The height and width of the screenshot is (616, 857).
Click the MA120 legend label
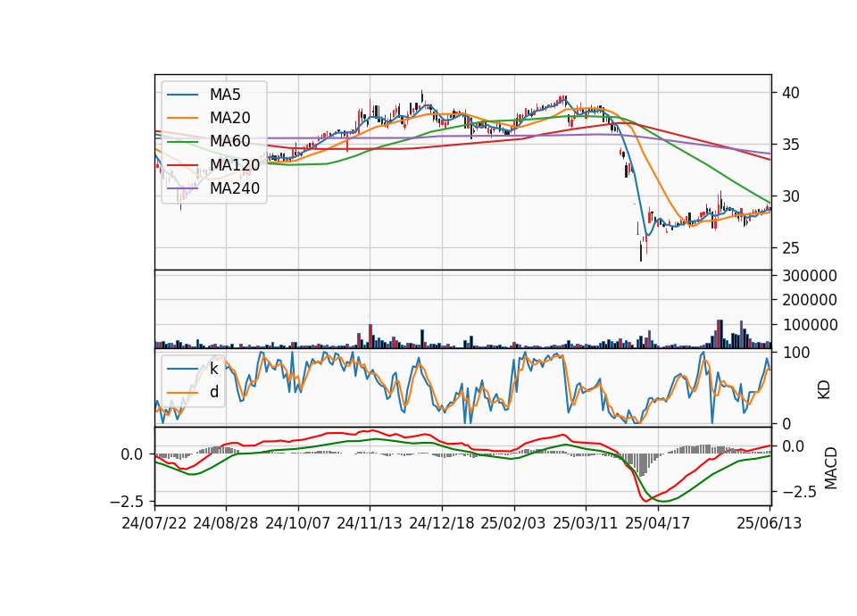coord(235,165)
